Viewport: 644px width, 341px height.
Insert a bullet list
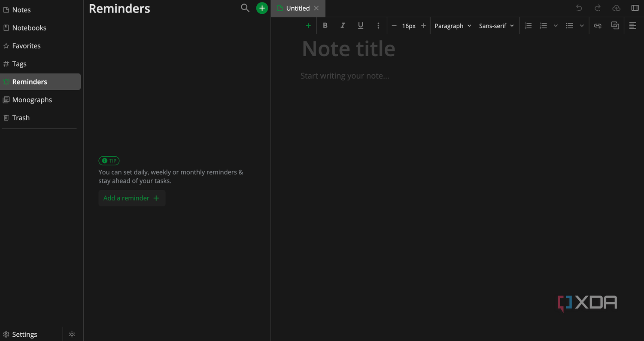pyautogui.click(x=570, y=26)
